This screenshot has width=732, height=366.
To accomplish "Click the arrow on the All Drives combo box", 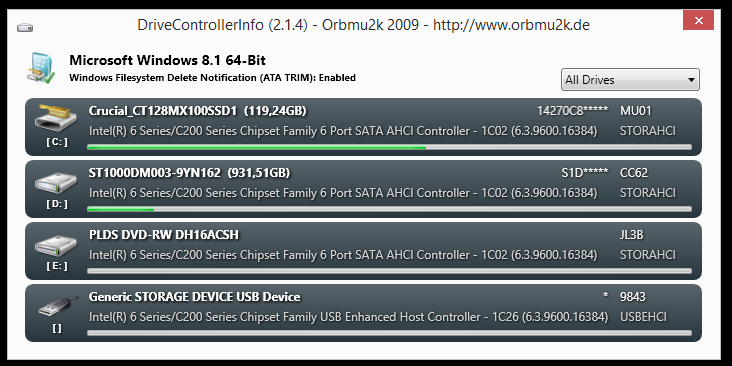I will [691, 80].
